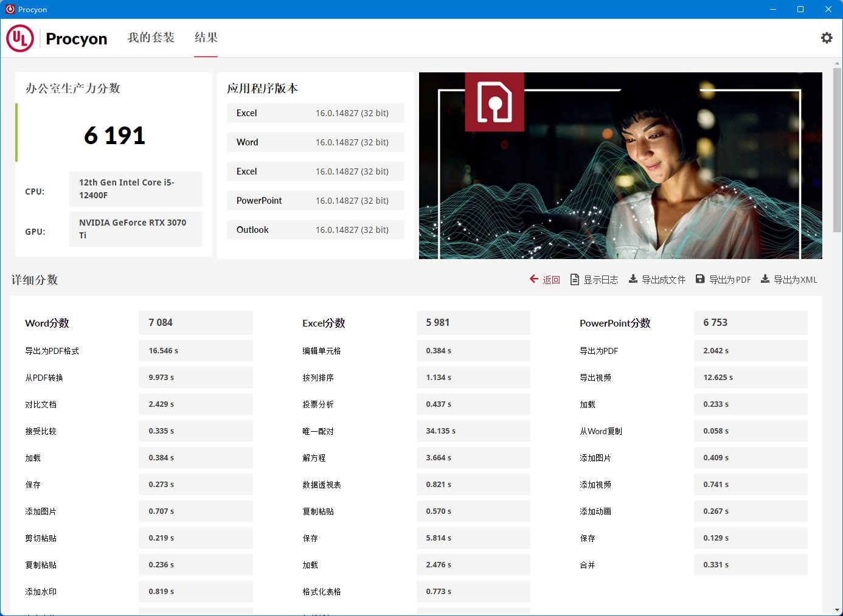Click the UL Procyon logo
The image size is (843, 616).
[57, 38]
